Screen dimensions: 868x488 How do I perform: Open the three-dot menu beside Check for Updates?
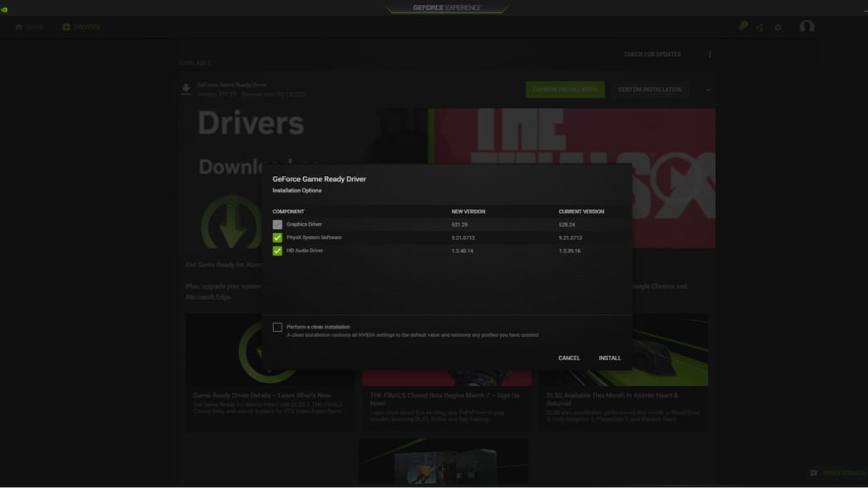click(x=709, y=53)
